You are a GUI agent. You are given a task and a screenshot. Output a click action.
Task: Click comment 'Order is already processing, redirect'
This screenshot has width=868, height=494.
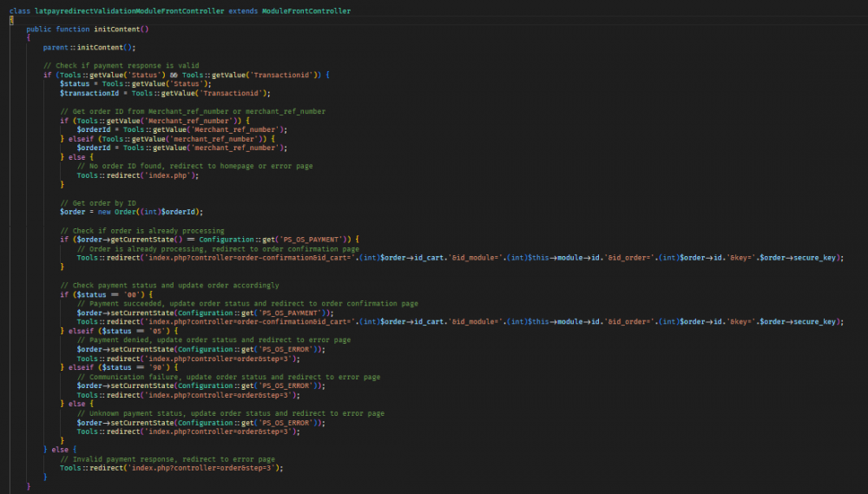point(218,249)
